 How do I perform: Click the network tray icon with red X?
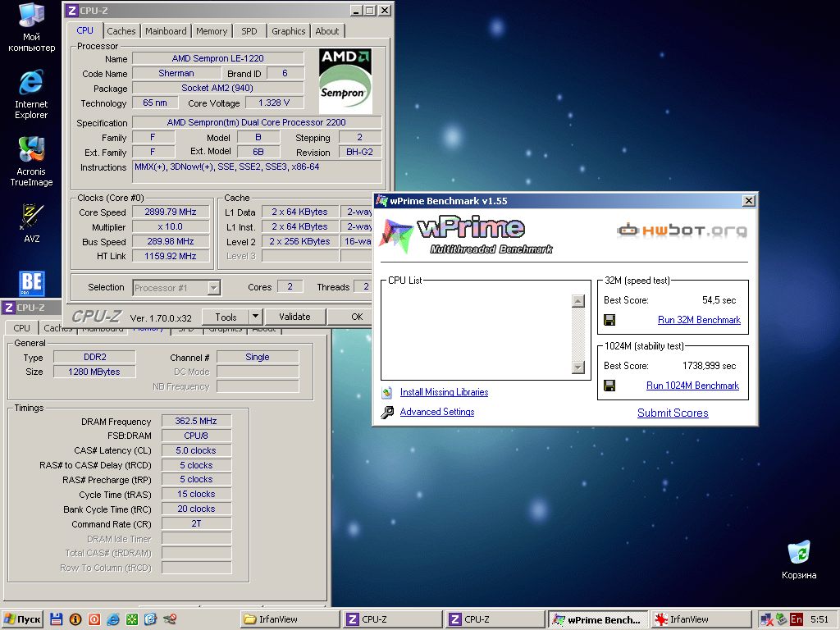click(x=767, y=620)
